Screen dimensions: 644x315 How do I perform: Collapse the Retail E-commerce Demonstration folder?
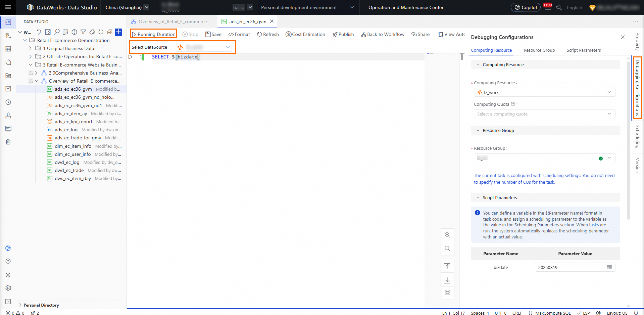pos(24,40)
